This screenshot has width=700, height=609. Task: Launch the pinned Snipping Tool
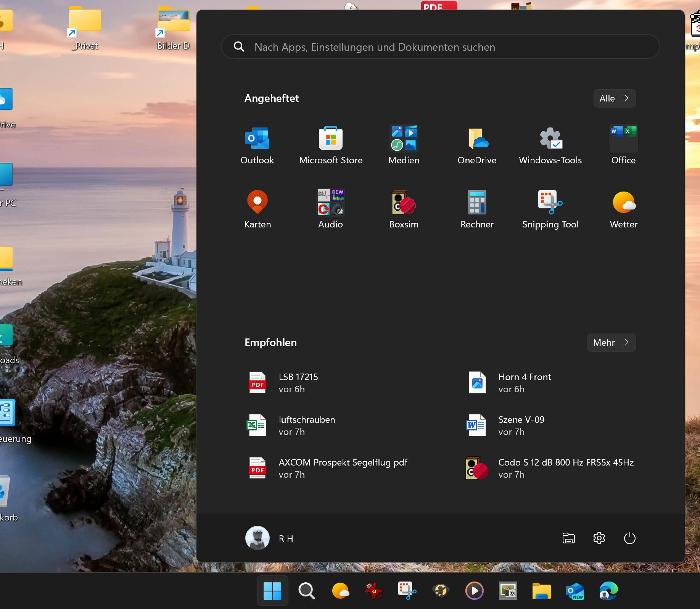pos(550,209)
